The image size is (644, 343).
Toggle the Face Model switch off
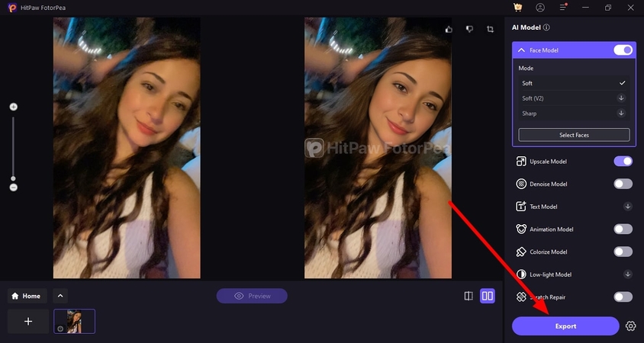pyautogui.click(x=623, y=50)
